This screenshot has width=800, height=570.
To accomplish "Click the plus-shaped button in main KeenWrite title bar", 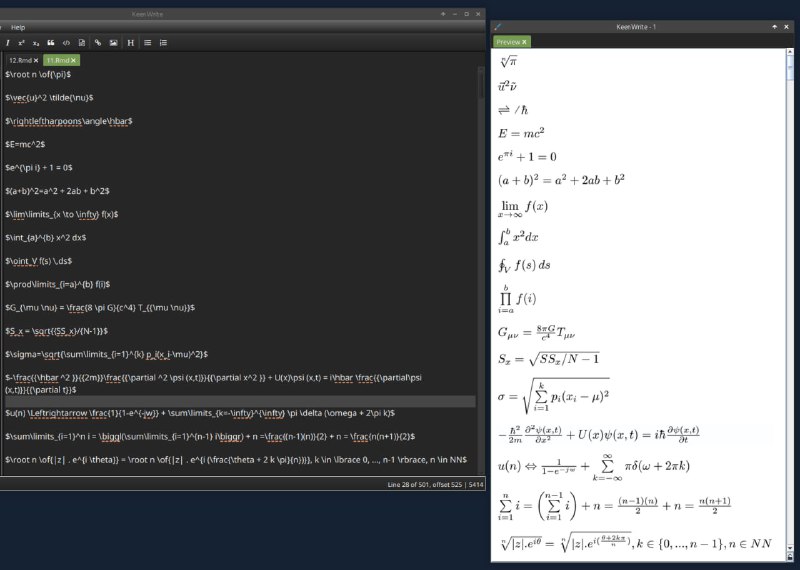I will pyautogui.click(x=443, y=14).
